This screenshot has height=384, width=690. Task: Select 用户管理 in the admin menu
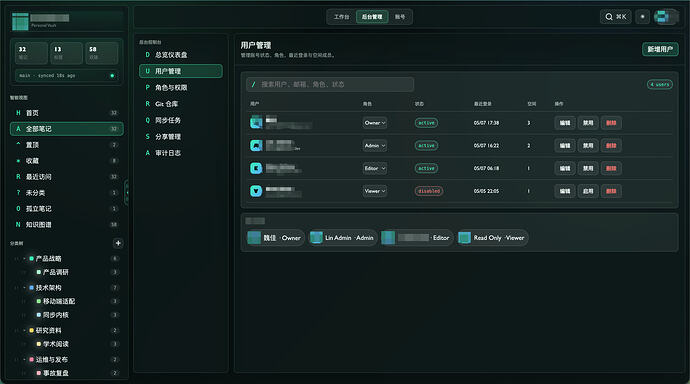pyautogui.click(x=180, y=71)
